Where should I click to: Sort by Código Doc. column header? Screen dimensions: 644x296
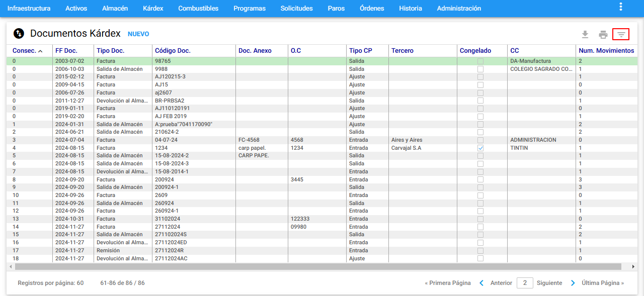pyautogui.click(x=173, y=51)
